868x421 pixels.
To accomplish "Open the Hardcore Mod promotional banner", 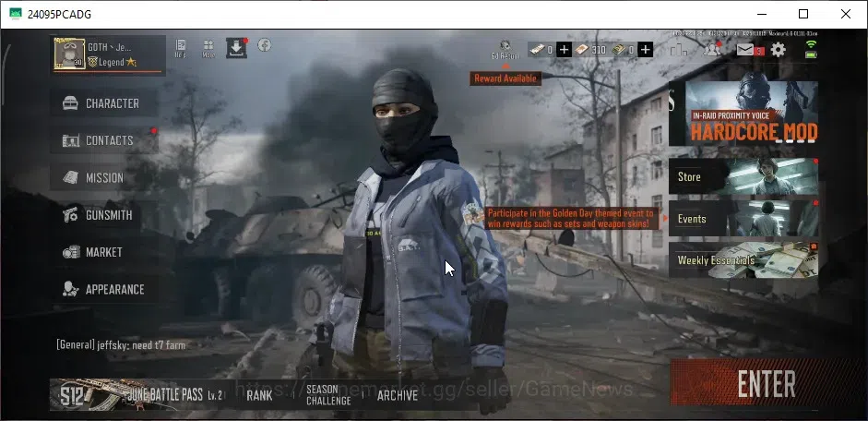I will [743, 114].
